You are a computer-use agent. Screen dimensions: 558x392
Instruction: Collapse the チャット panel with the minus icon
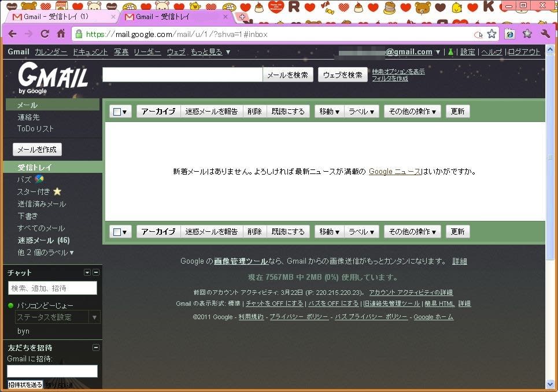pyautogui.click(x=96, y=272)
